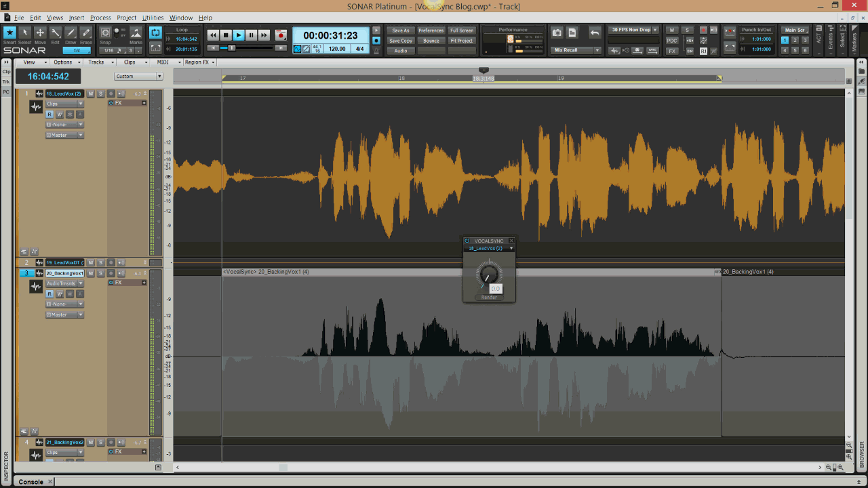Image resolution: width=868 pixels, height=488 pixels.
Task: Pause the transport
Action: click(252, 35)
